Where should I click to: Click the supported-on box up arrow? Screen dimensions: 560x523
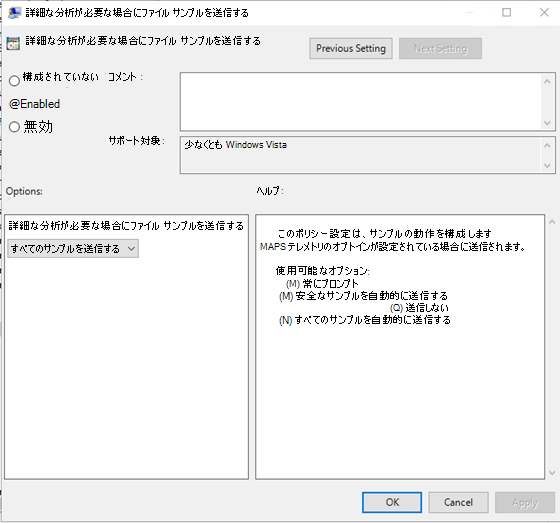point(547,145)
